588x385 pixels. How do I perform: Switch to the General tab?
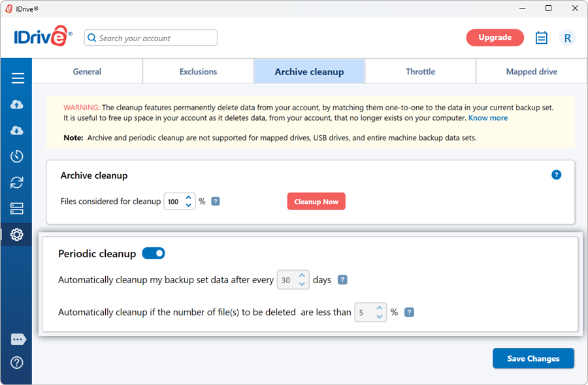click(87, 72)
